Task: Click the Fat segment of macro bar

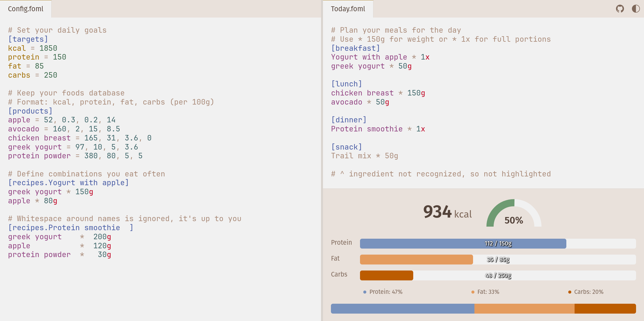Action: coord(524,309)
